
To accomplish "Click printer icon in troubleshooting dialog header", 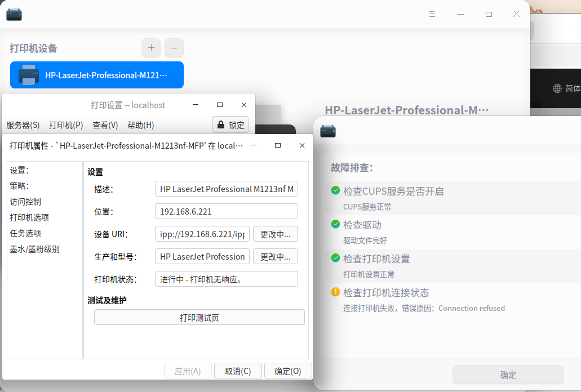I will click(328, 131).
